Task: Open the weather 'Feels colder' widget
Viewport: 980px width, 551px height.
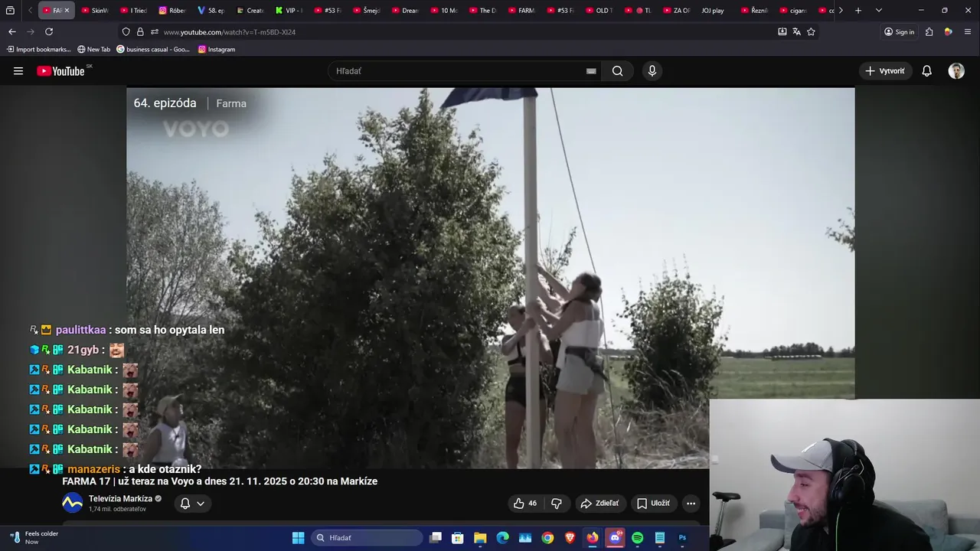Action: coord(35,537)
